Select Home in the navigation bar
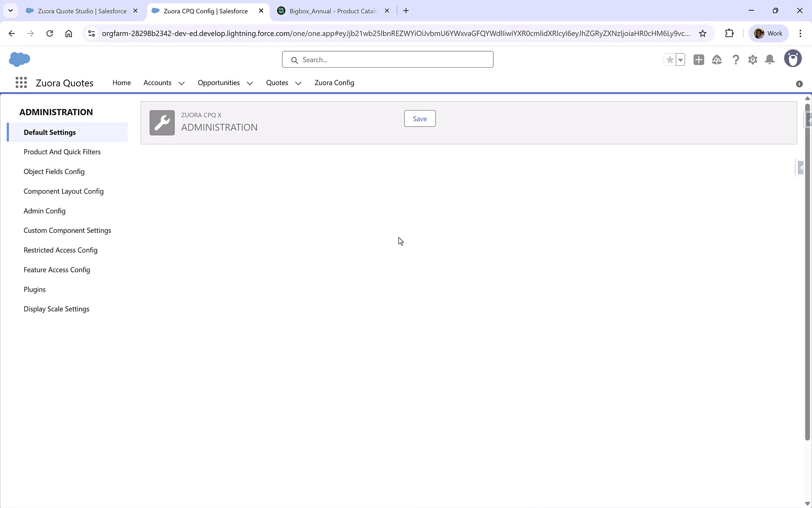The width and height of the screenshot is (812, 508). point(122,83)
